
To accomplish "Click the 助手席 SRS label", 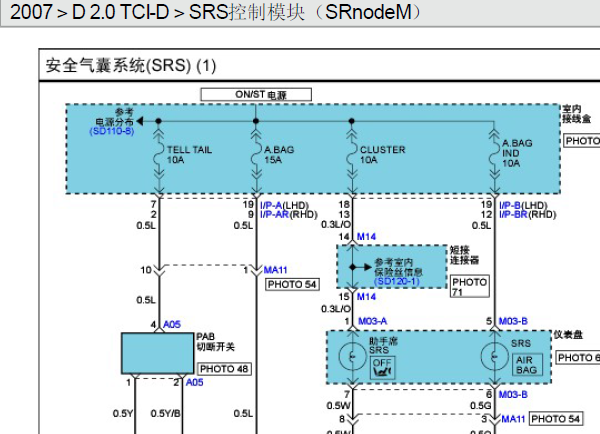I will tap(383, 345).
